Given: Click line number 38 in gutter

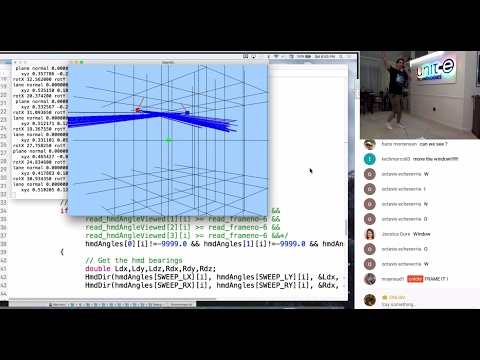Looking at the screenshot, I should coord(3,244).
